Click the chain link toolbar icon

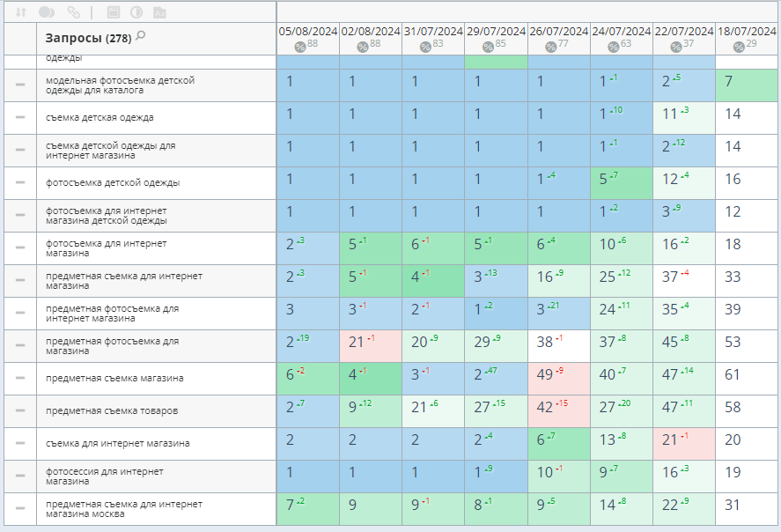74,12
